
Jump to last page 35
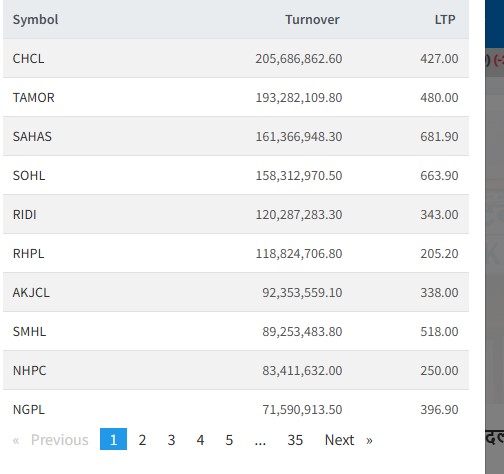coord(295,440)
